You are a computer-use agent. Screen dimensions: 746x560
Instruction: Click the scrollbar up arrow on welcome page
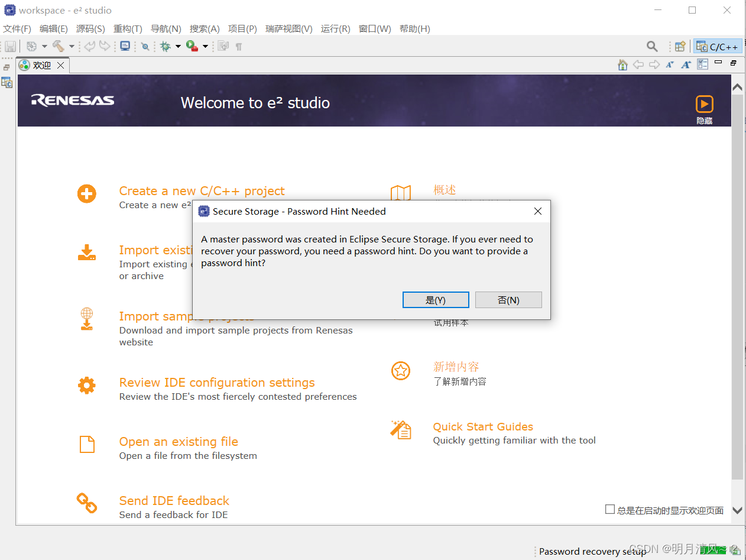tap(737, 87)
